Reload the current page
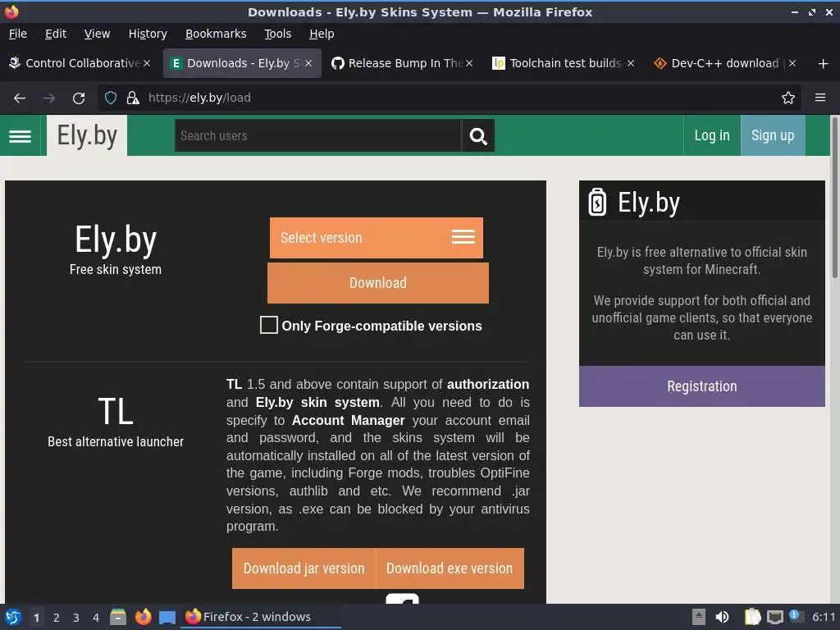 pyautogui.click(x=79, y=98)
